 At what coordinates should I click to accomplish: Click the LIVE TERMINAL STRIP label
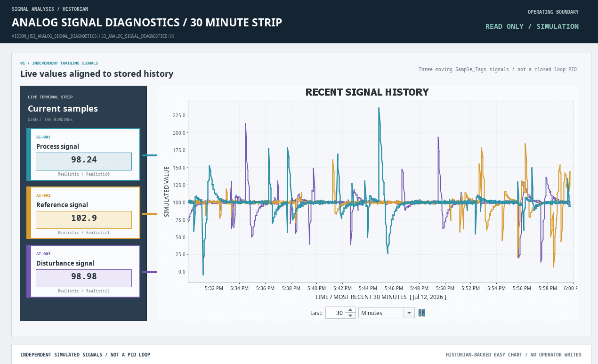pyautogui.click(x=50, y=97)
